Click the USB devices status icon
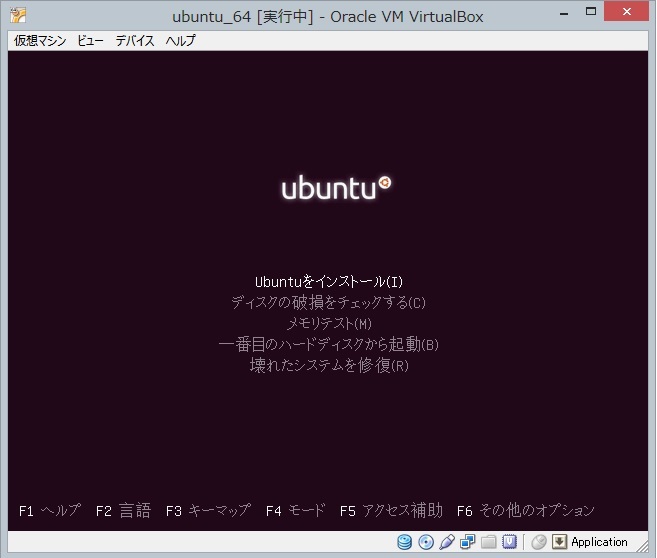Screen dimensions: 657x558 447,542
